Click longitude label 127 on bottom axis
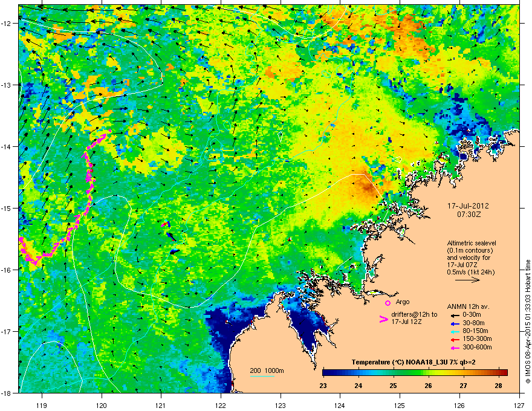The image size is (532, 411). point(519,405)
